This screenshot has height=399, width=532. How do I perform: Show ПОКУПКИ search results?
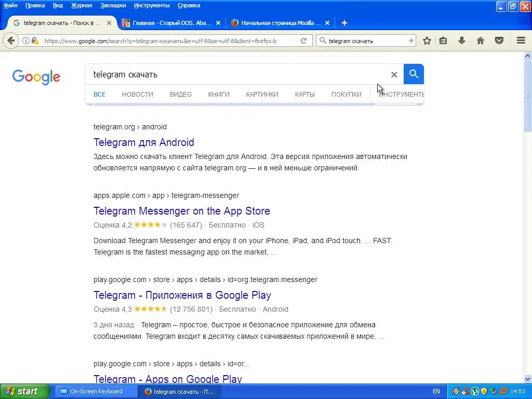[347, 95]
